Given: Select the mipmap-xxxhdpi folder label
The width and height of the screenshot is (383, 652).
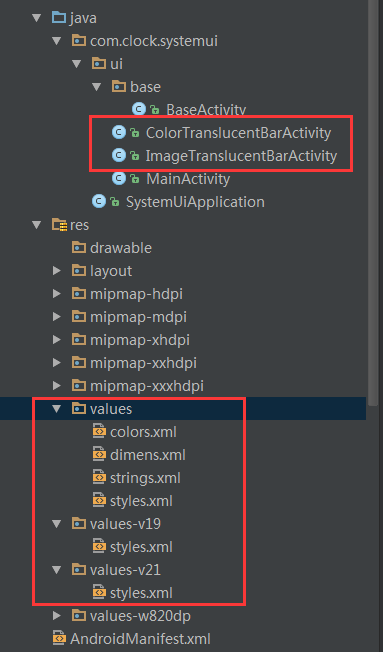Looking at the screenshot, I should 147,386.
